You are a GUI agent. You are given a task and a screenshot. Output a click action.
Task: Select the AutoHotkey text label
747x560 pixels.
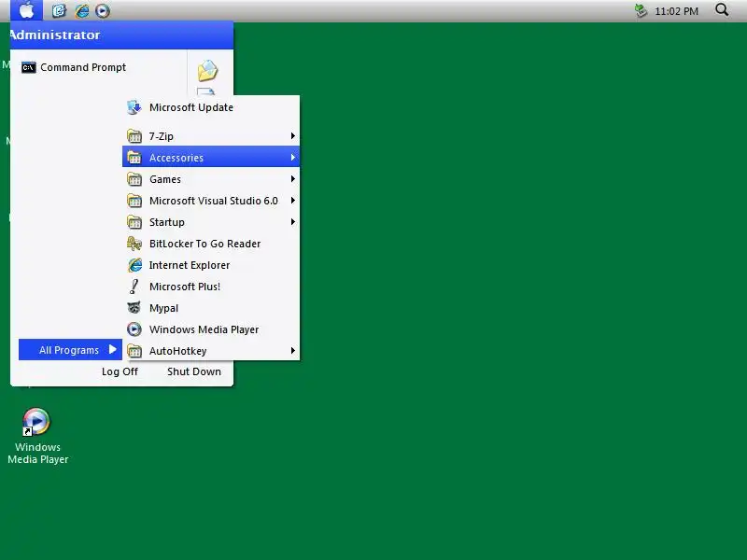coord(177,351)
